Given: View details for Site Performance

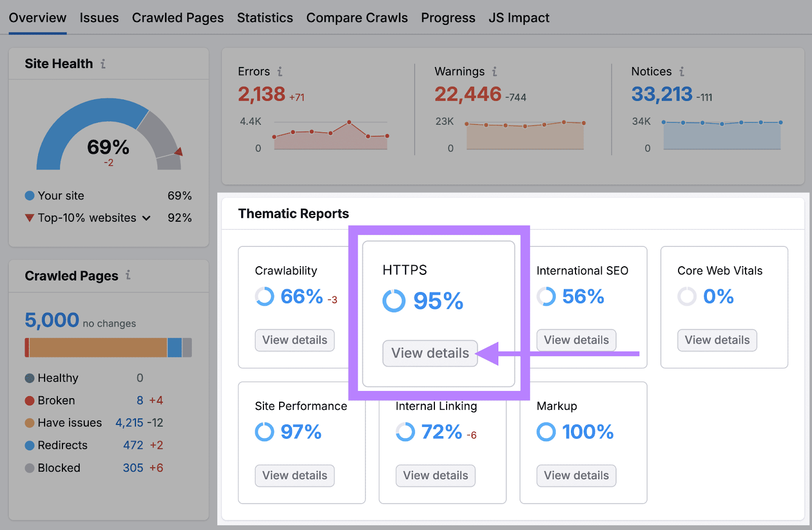Looking at the screenshot, I should pyautogui.click(x=294, y=476).
